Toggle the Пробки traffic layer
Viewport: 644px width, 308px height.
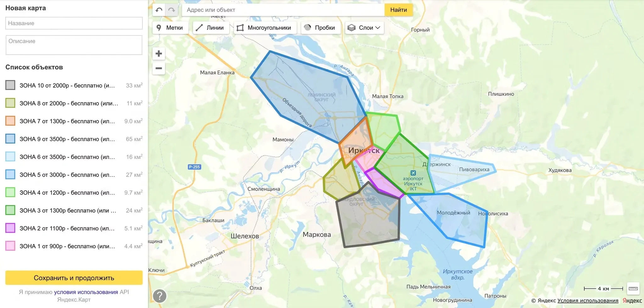point(320,28)
